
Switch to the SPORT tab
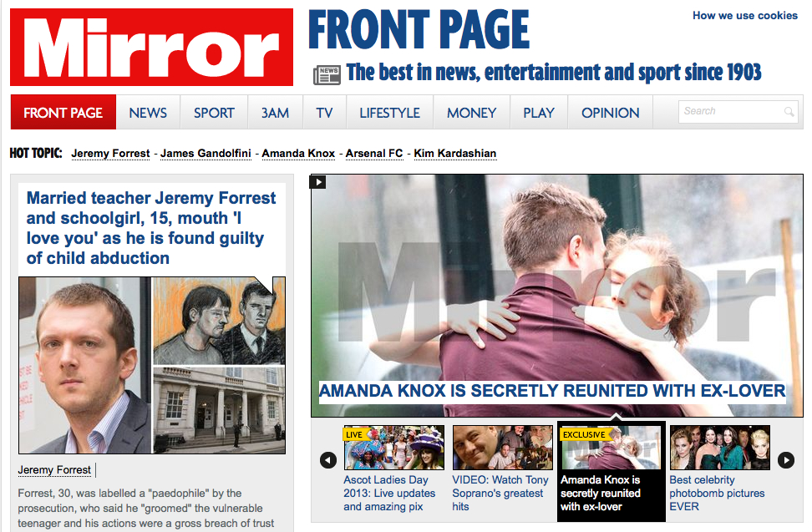214,112
